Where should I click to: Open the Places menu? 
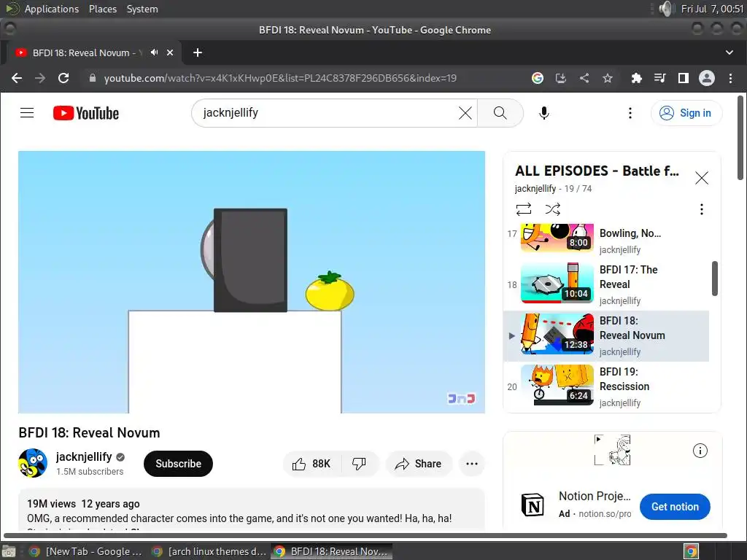click(103, 9)
